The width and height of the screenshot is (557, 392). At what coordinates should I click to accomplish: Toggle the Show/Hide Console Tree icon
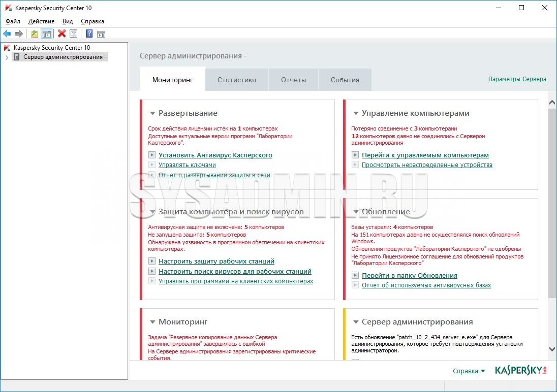(x=46, y=34)
